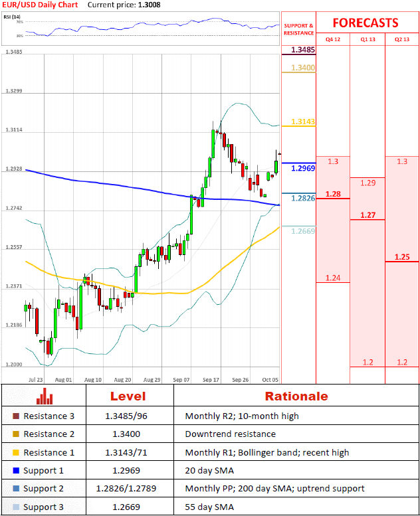The height and width of the screenshot is (516, 420).
Task: Click the Resistance 1 yellow square marker
Action: pyautogui.click(x=16, y=452)
